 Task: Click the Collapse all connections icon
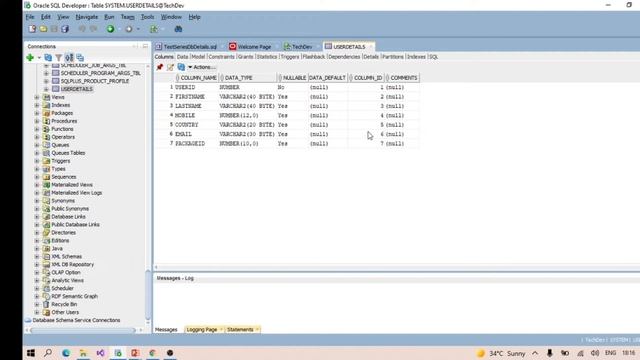[80, 58]
